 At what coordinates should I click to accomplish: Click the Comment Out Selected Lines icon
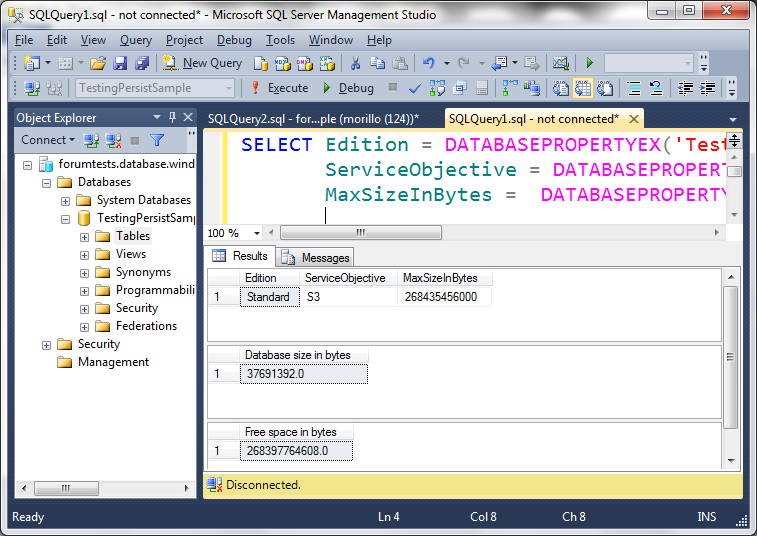tap(633, 88)
